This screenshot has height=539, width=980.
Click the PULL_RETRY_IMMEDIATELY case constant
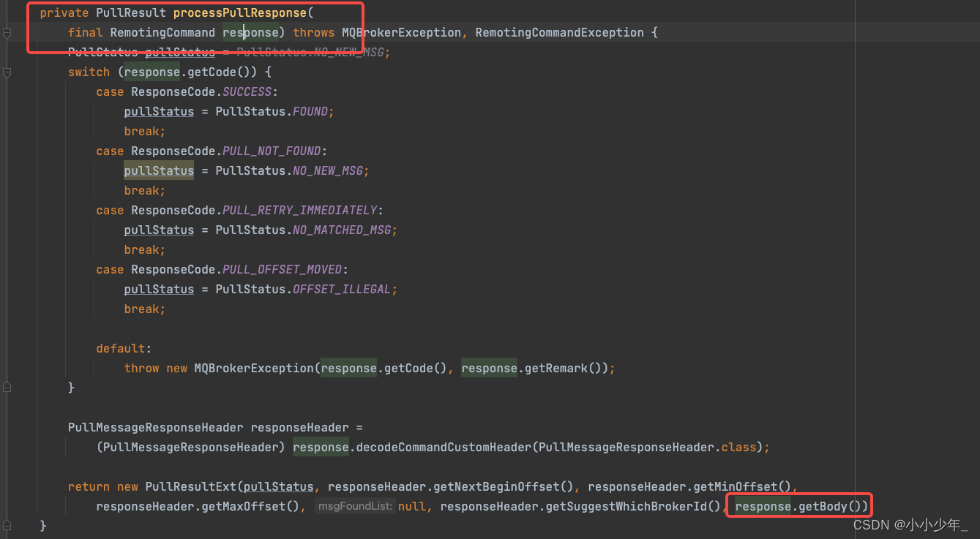pyautogui.click(x=299, y=211)
